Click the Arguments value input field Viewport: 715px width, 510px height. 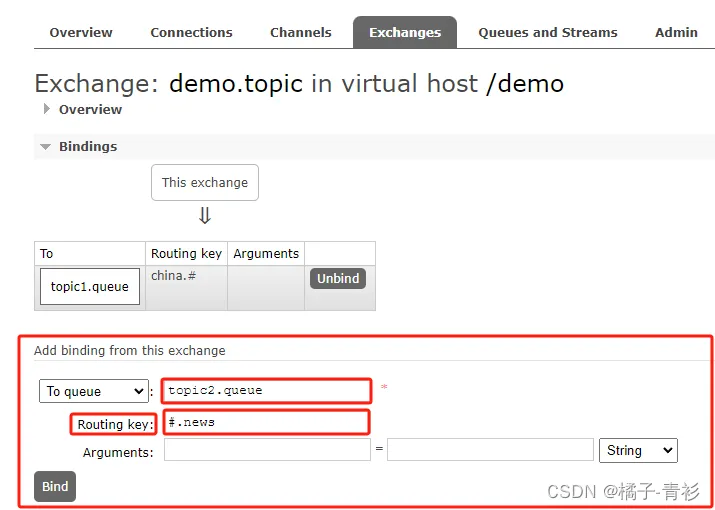click(x=490, y=449)
